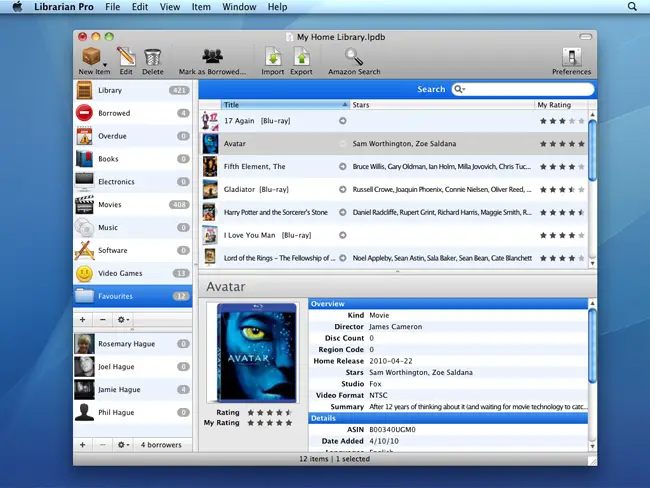The height and width of the screenshot is (488, 650).
Task: Select the Favourites folder
Action: click(x=133, y=296)
